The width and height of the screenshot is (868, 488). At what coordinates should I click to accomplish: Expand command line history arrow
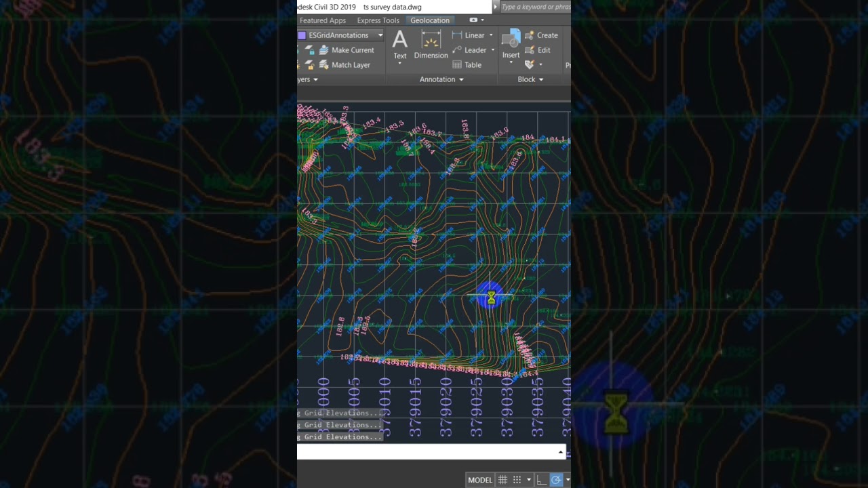point(561,452)
